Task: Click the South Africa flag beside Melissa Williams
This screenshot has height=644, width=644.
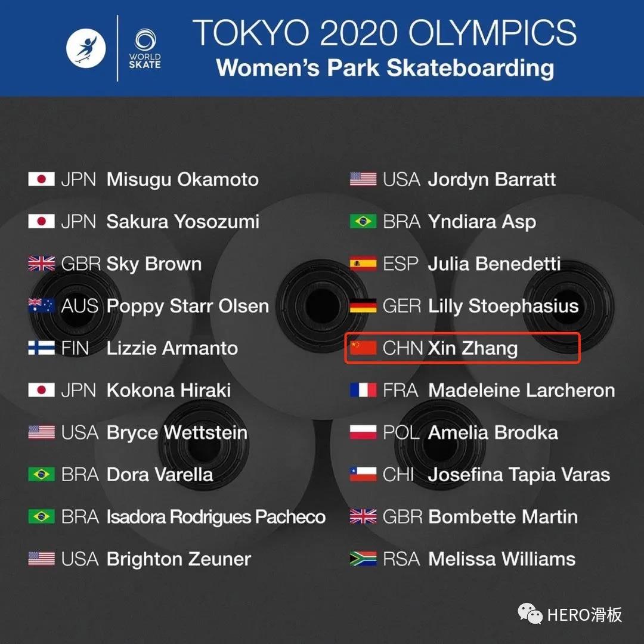Action: 363,559
